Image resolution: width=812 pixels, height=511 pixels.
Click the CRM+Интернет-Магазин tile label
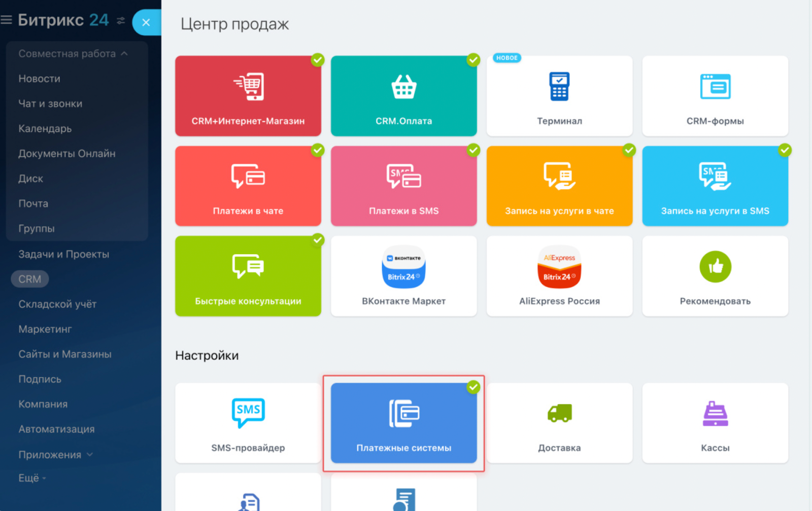(248, 121)
